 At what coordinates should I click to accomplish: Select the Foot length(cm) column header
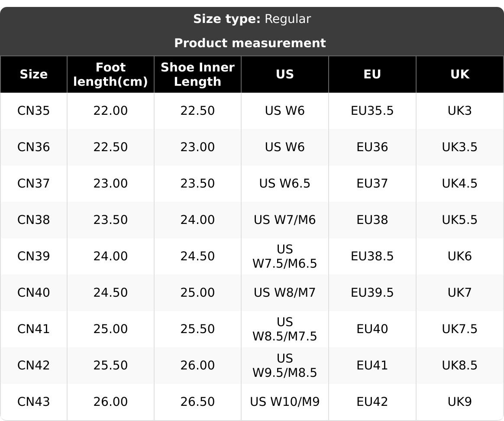point(110,74)
